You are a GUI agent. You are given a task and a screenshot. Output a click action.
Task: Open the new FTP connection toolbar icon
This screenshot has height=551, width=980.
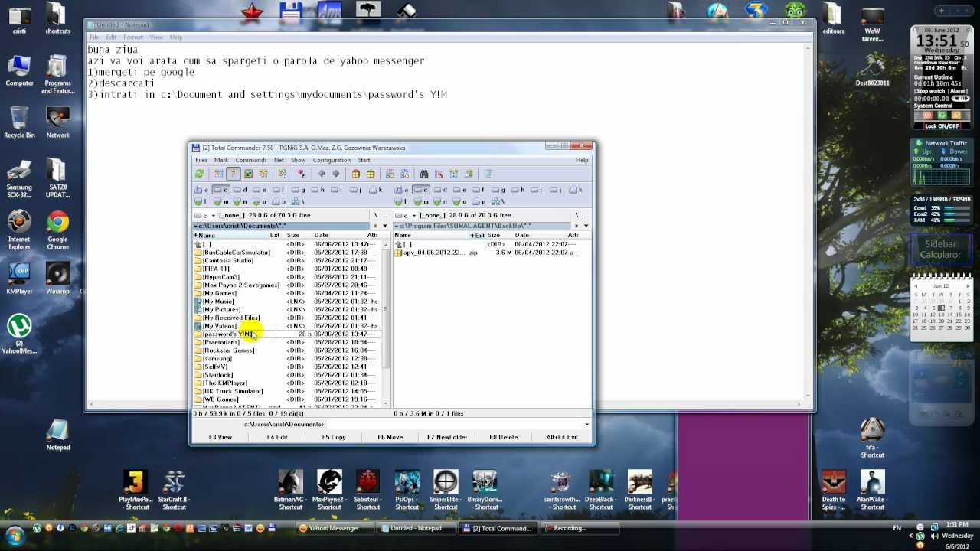[404, 174]
